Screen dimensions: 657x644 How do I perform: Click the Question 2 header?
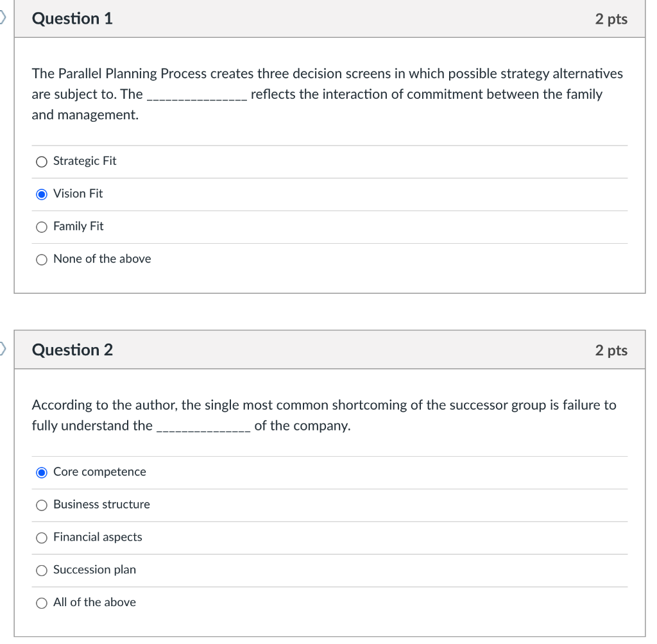click(73, 350)
